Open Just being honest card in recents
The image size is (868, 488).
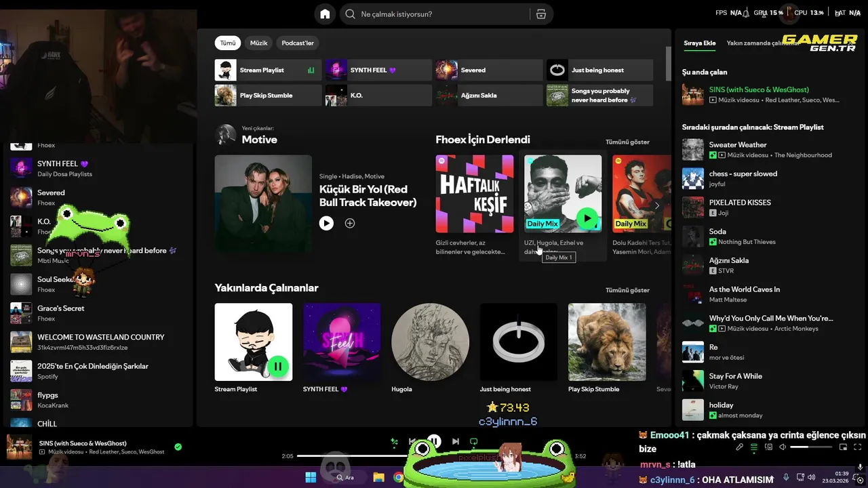pyautogui.click(x=519, y=348)
